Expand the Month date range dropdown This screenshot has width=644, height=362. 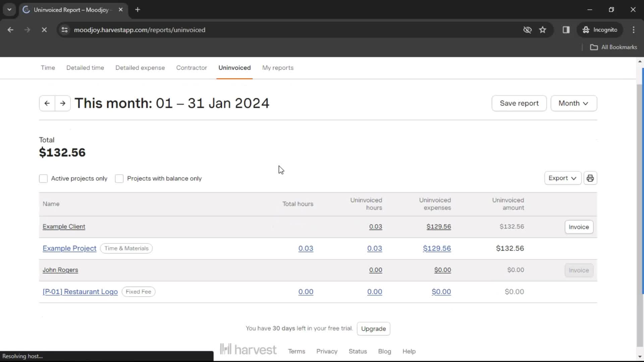[574, 103]
